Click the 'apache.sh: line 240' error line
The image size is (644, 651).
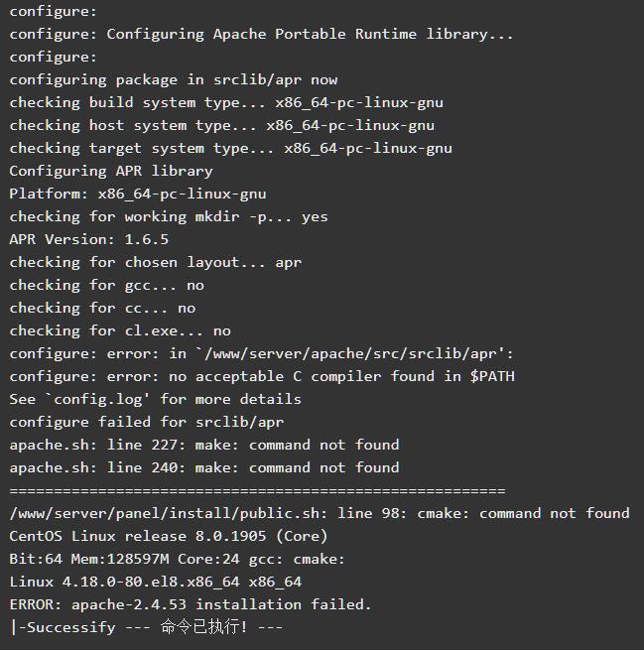point(204,468)
